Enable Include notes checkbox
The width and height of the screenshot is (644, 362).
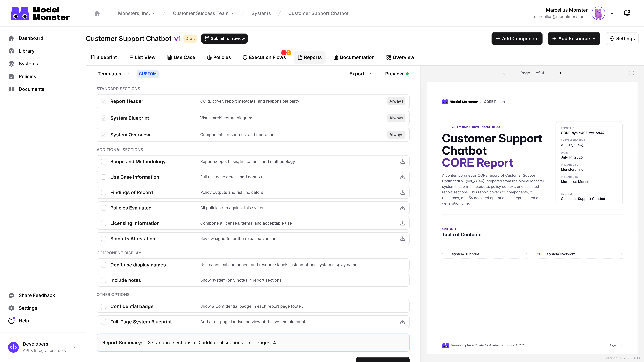104,280
